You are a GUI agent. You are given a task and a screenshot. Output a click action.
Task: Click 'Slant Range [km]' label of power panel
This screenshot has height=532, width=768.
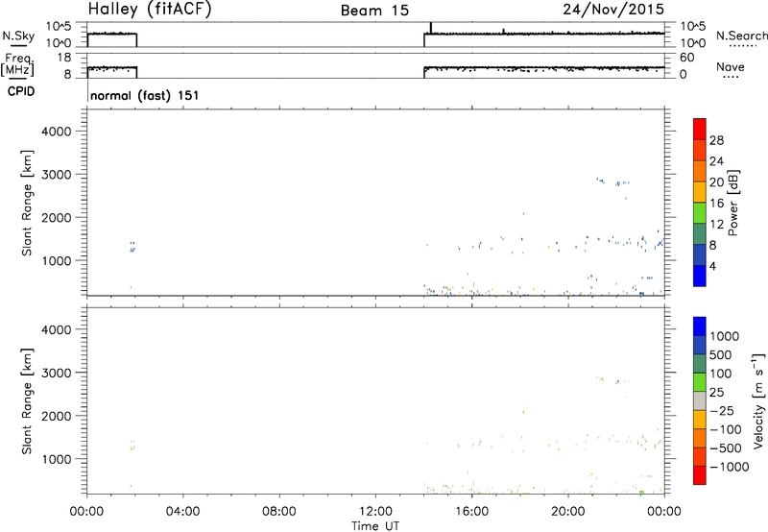27,203
